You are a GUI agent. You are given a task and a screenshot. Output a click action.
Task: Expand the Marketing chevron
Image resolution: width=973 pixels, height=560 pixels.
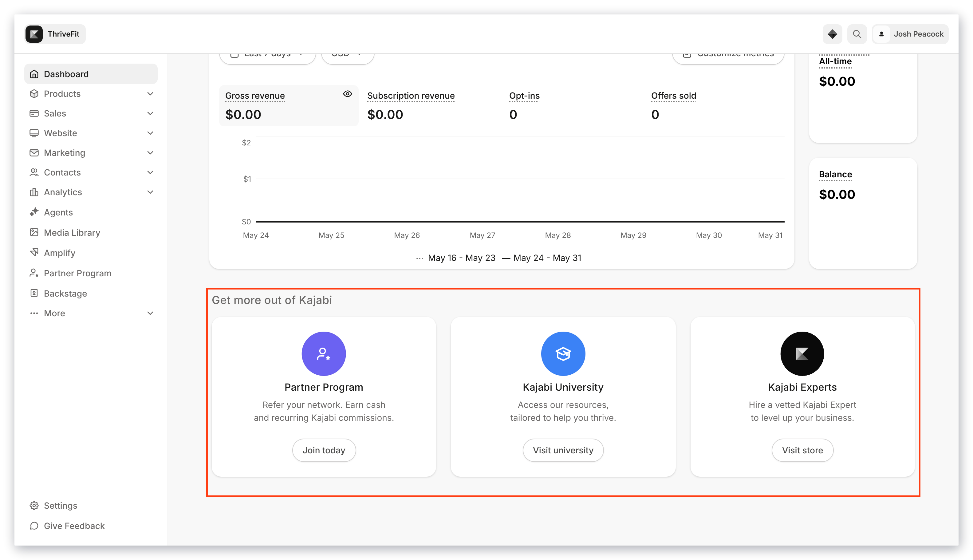150,153
